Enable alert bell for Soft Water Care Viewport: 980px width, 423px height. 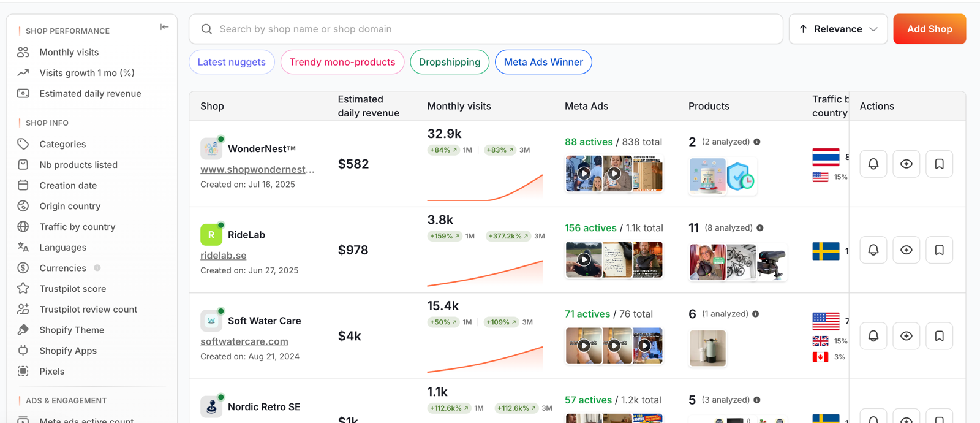[873, 336]
